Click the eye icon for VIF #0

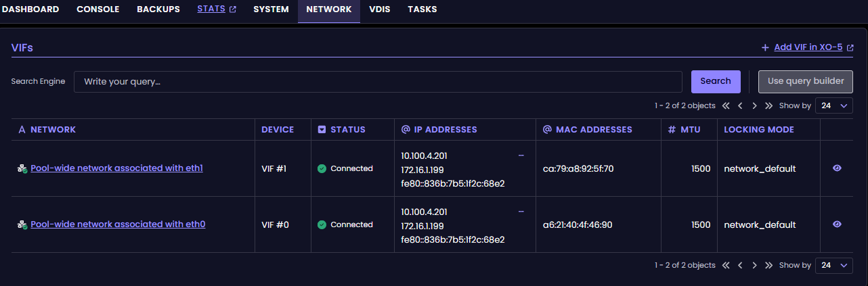pos(837,224)
